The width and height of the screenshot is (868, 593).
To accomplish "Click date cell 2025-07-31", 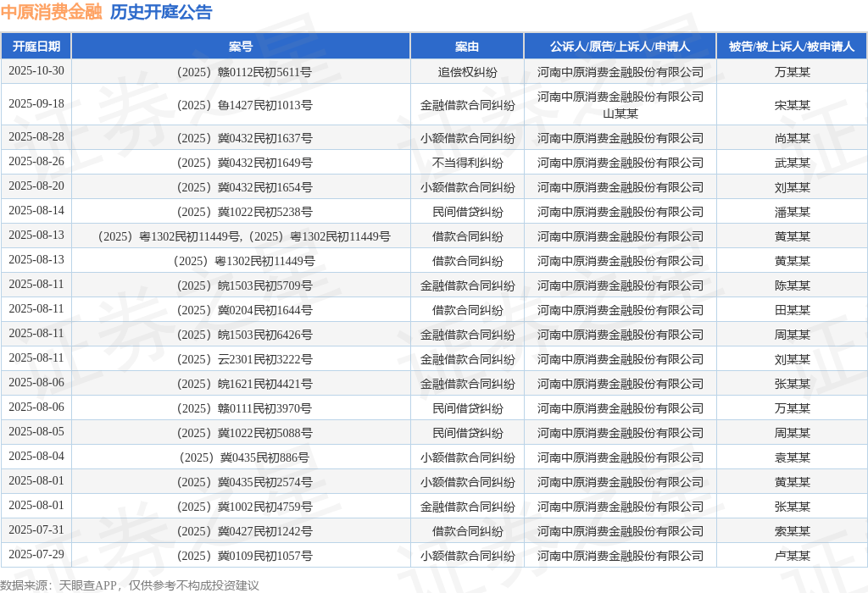I will pos(36,530).
